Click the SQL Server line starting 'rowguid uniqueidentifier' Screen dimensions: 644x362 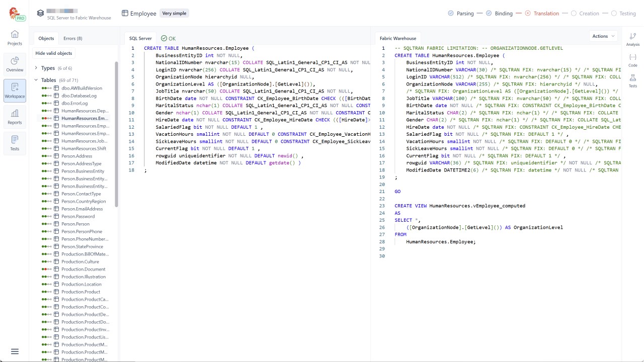tap(229, 156)
